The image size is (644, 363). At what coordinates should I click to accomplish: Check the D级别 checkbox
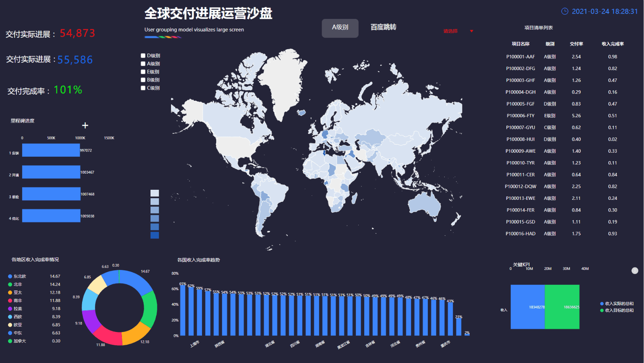coord(143,55)
